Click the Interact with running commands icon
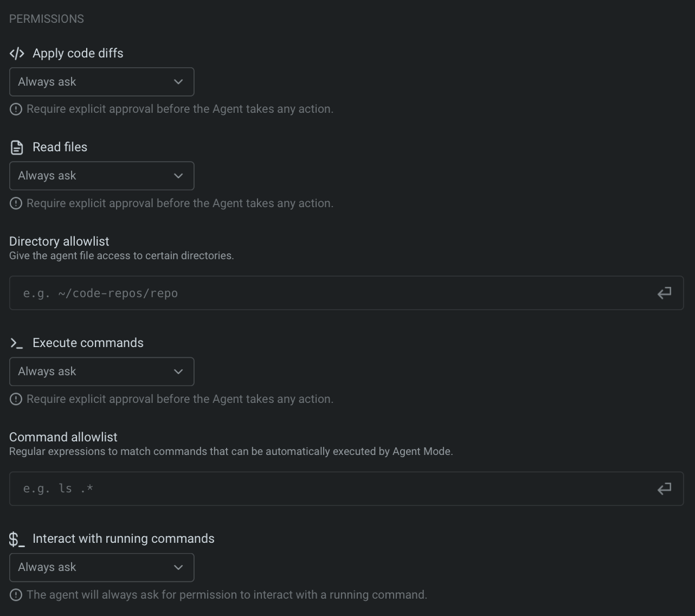This screenshot has height=616, width=695. coord(17,539)
